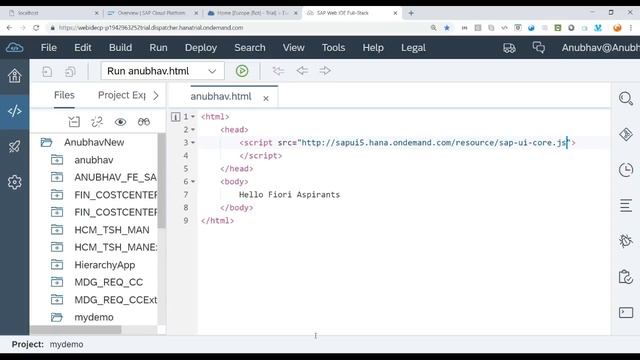Open the File menu
This screenshot has height=360, width=640.
point(49,48)
